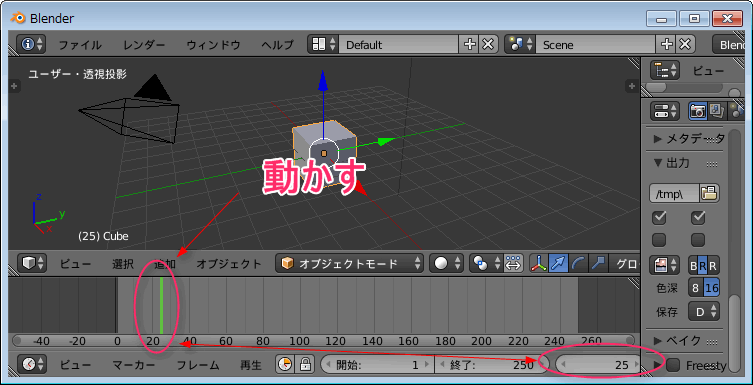Add a new scene beside Scene field
This screenshot has height=385, width=753.
pos(666,45)
